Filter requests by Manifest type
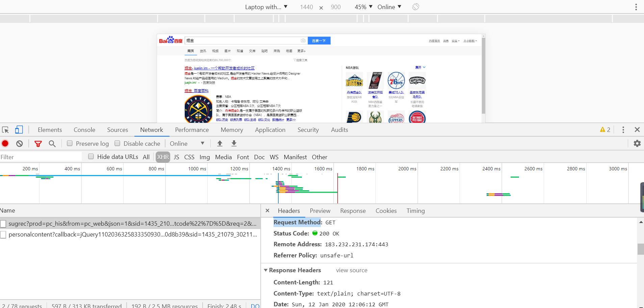Viewport: 644px width, 308px height. pos(295,157)
